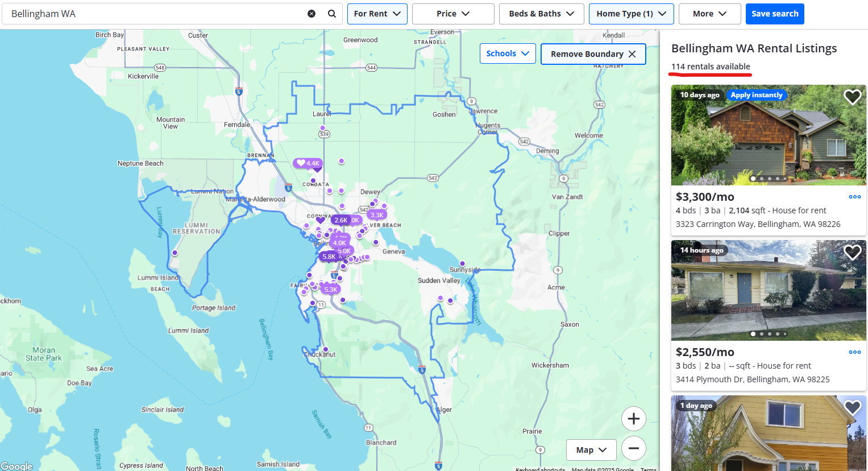Screen dimensions: 868x471
Task: Select the 3.3K price marker on map
Action: (376, 215)
